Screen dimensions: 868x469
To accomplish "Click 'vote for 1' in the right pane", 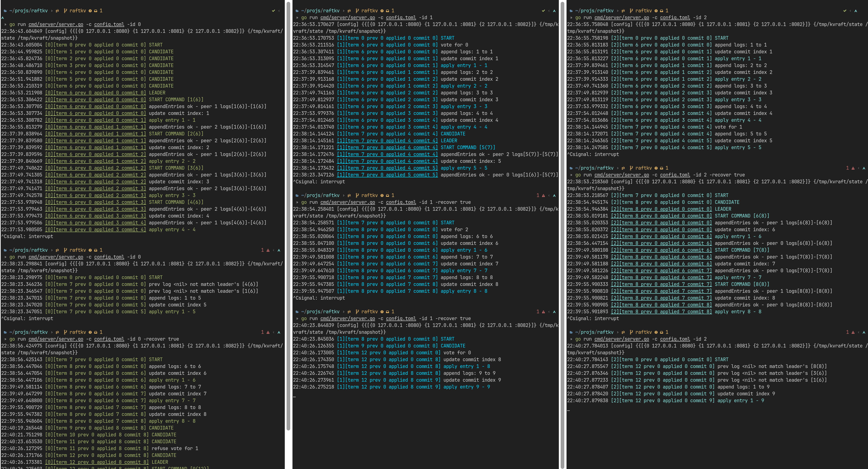I will pos(728,127).
